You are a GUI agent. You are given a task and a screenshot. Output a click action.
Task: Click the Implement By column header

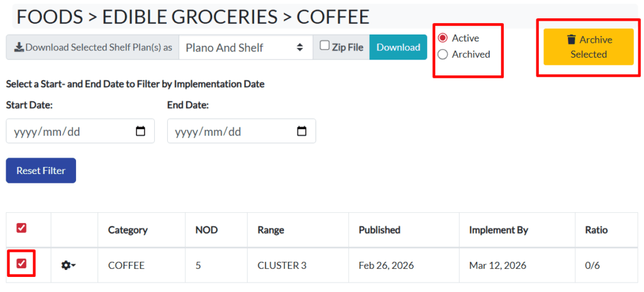pyautogui.click(x=498, y=230)
